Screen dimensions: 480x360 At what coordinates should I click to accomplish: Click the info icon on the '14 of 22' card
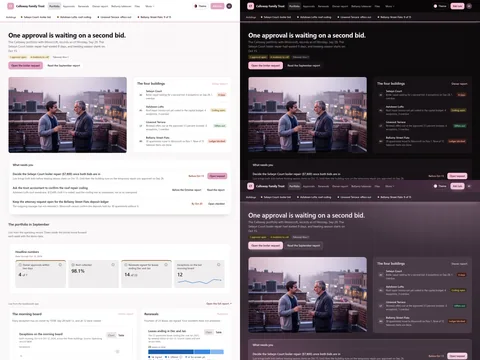click(x=166, y=265)
